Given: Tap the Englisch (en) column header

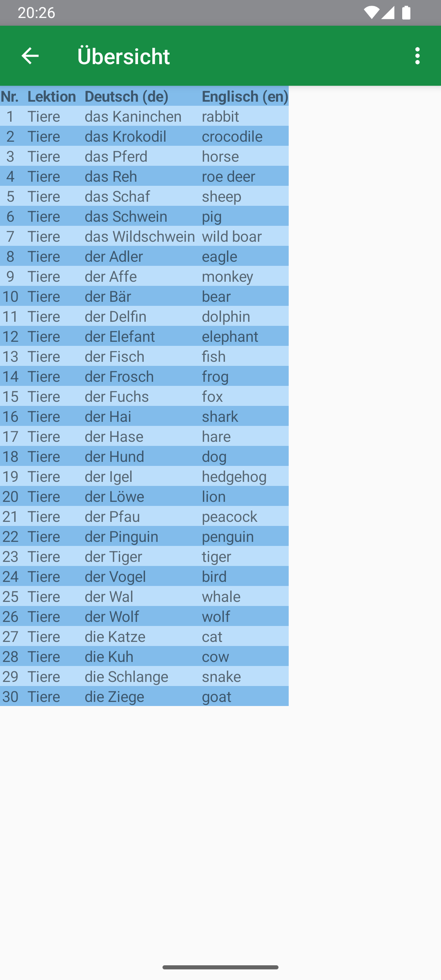Looking at the screenshot, I should point(245,96).
